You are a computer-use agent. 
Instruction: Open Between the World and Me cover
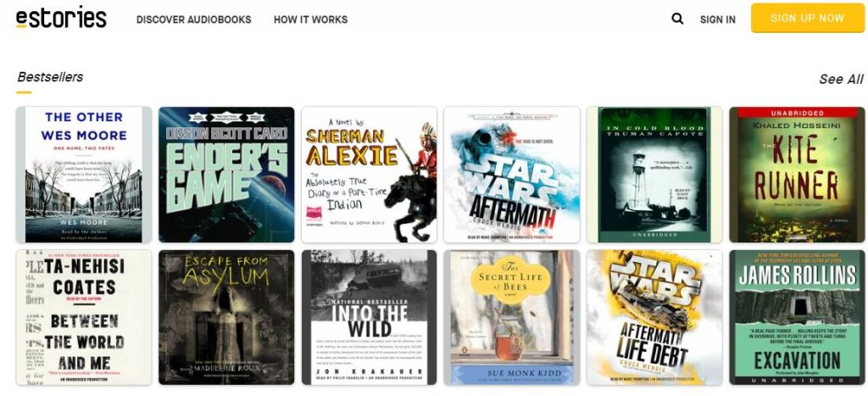84,317
